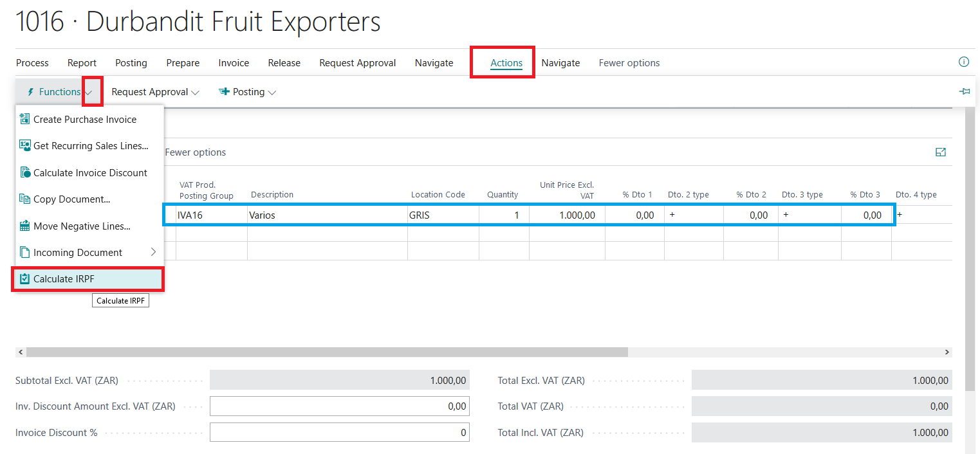Click the info icon at top right
The image size is (980, 454).
[963, 62]
